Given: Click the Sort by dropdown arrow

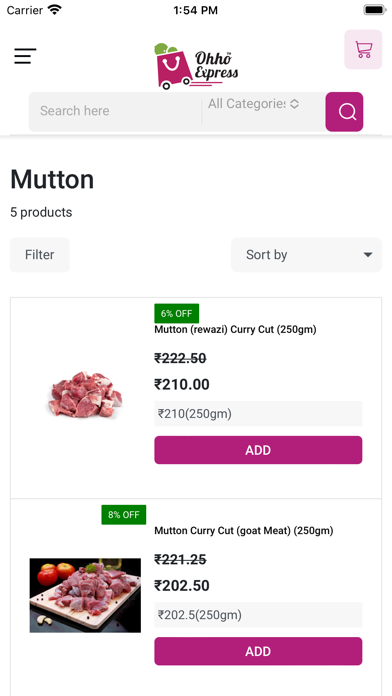Looking at the screenshot, I should click(x=368, y=255).
